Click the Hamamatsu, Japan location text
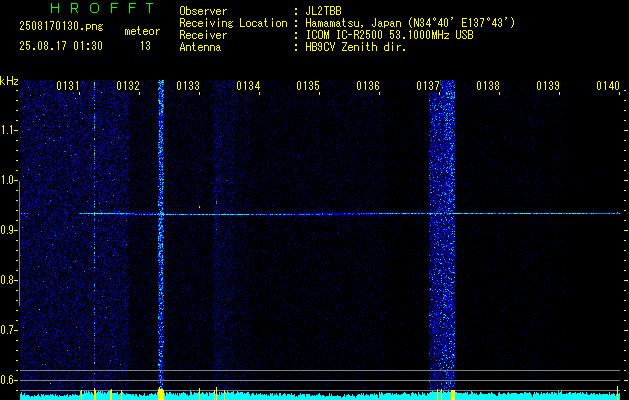The width and height of the screenshot is (629, 400). [410, 23]
